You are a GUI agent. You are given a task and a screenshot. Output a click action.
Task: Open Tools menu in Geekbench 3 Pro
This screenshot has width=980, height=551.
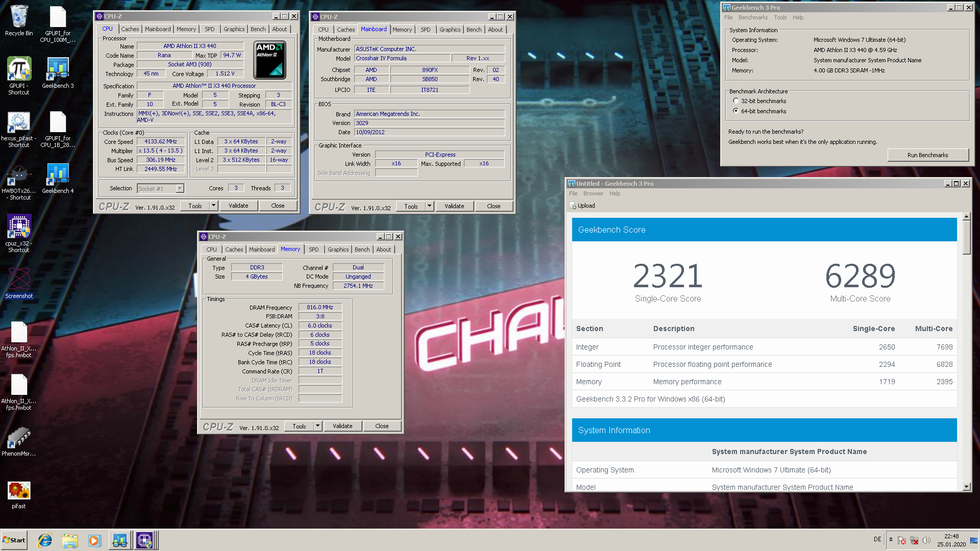(780, 17)
